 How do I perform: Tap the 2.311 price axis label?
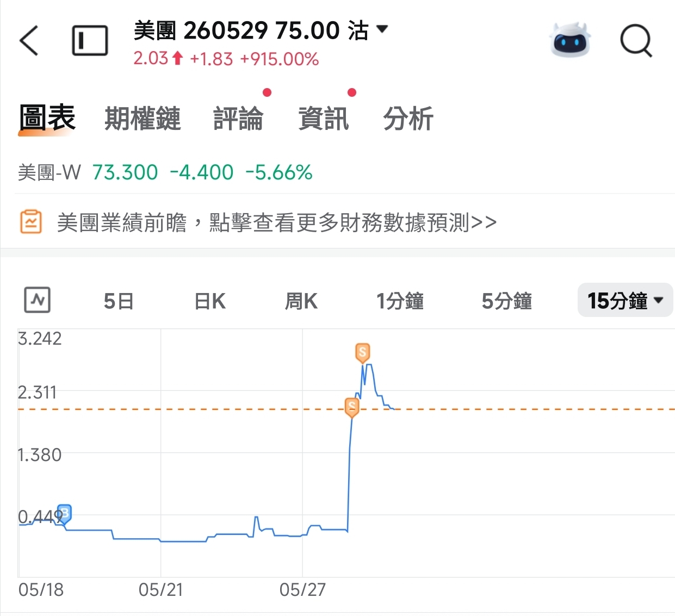[x=37, y=393]
